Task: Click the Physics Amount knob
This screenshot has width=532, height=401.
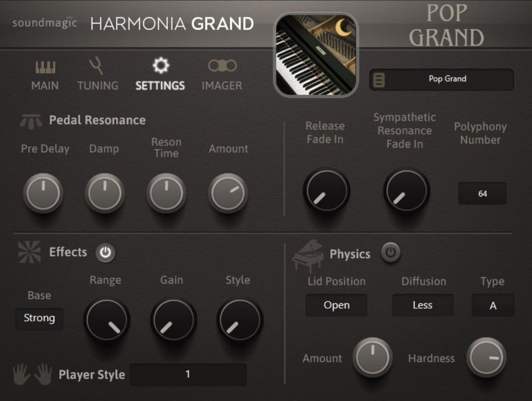Action: click(372, 357)
